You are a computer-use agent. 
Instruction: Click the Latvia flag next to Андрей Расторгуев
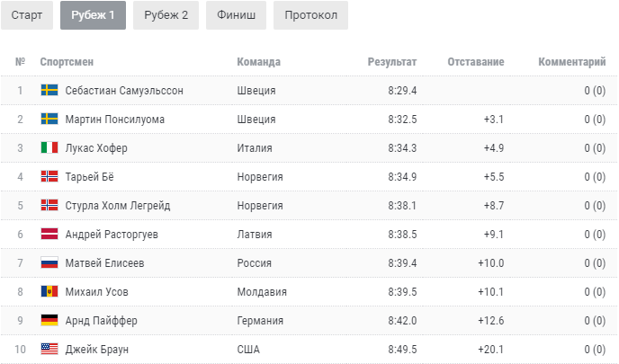click(49, 235)
